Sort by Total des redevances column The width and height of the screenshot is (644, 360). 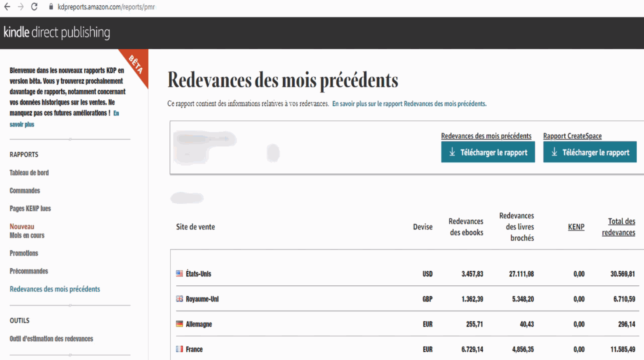click(x=619, y=227)
